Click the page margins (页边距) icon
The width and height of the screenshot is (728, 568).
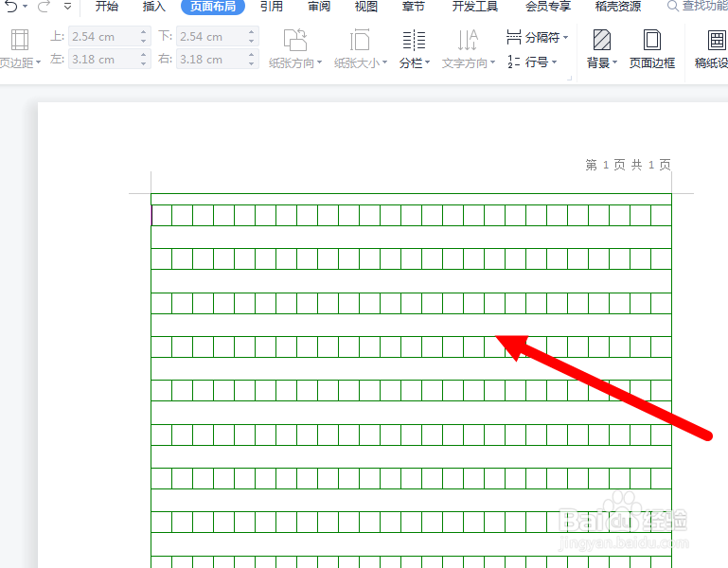tap(20, 40)
